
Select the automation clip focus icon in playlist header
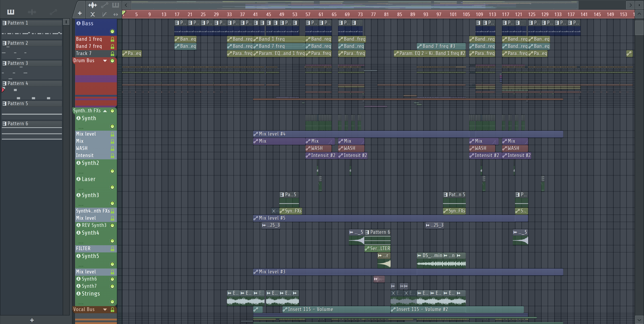104,5
